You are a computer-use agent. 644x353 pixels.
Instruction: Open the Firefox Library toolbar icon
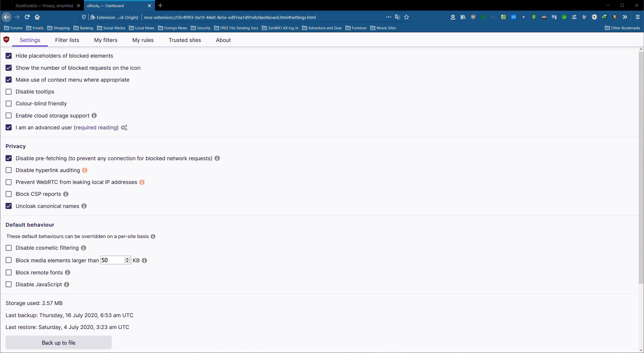click(x=463, y=17)
